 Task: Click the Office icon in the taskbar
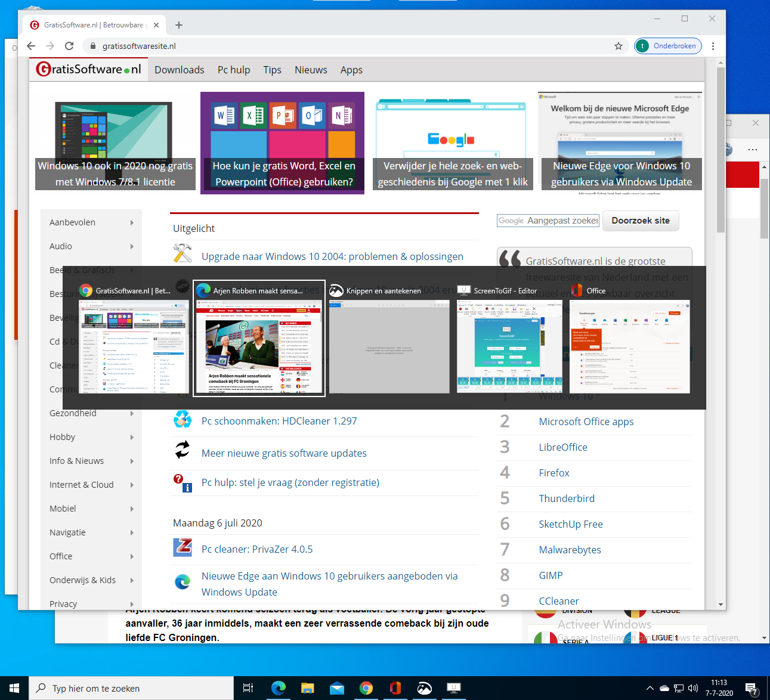pos(395,688)
